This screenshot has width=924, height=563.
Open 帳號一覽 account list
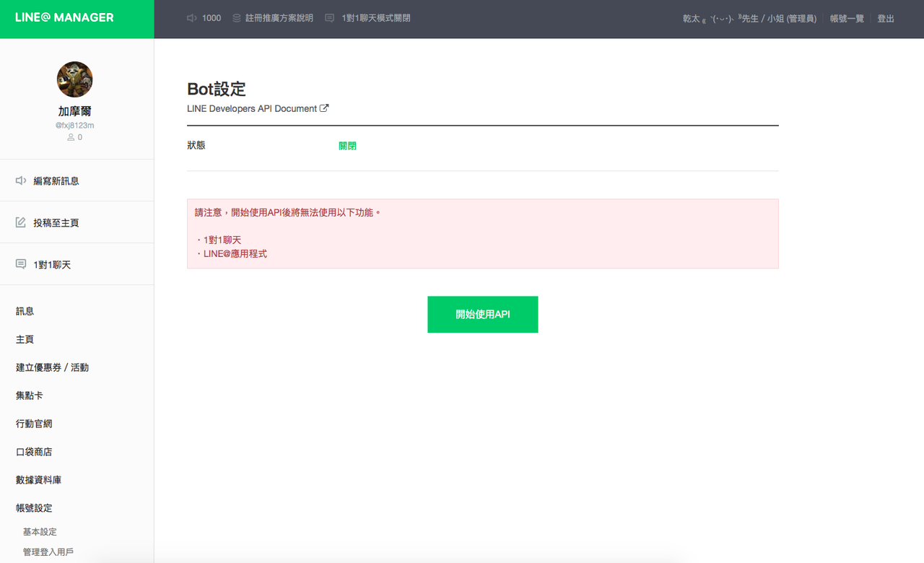click(x=847, y=19)
